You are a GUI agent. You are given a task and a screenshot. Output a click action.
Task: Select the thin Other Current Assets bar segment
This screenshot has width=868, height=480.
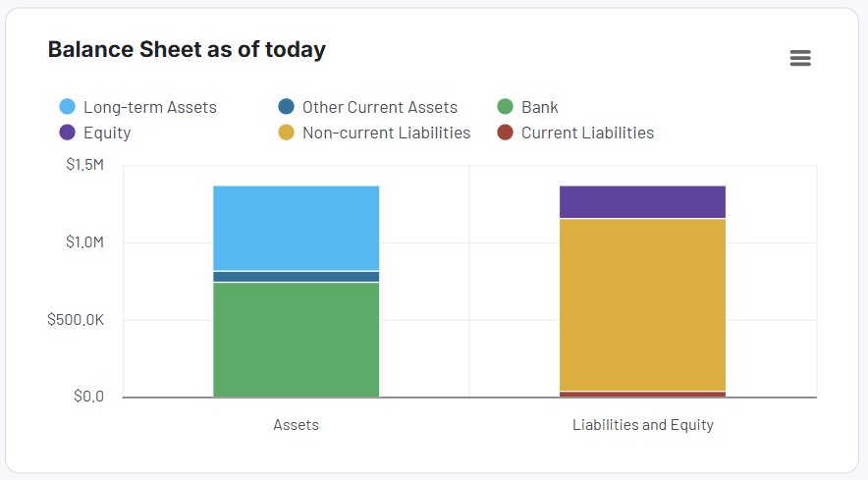pos(297,277)
